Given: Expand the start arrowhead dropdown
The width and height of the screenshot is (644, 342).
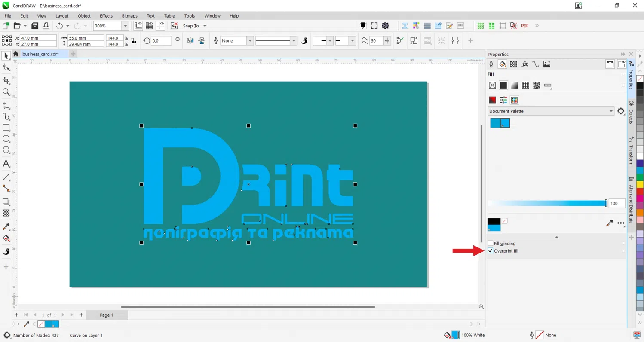Looking at the screenshot, I should click(330, 41).
